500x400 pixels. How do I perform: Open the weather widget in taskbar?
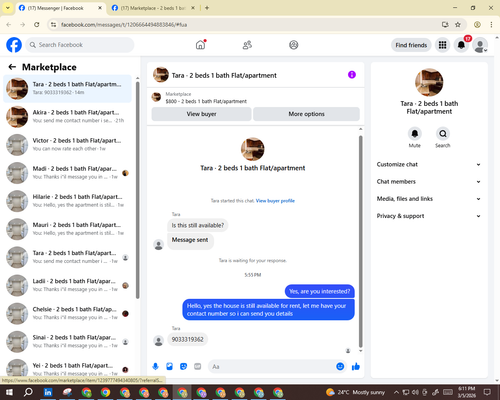pyautogui.click(x=355, y=392)
